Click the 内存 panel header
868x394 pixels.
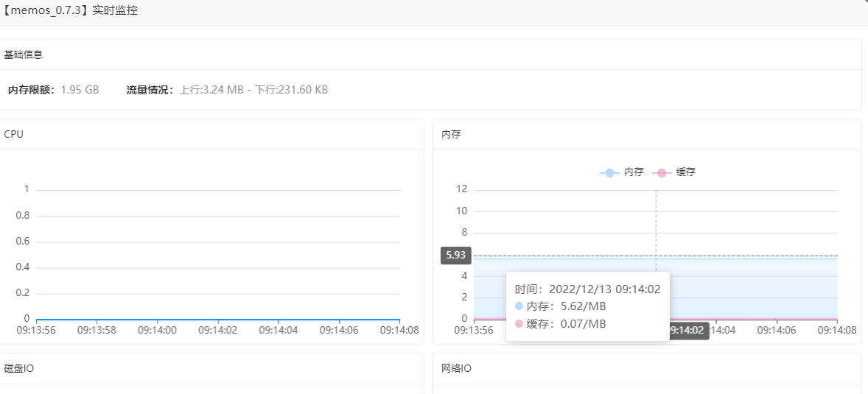click(451, 134)
